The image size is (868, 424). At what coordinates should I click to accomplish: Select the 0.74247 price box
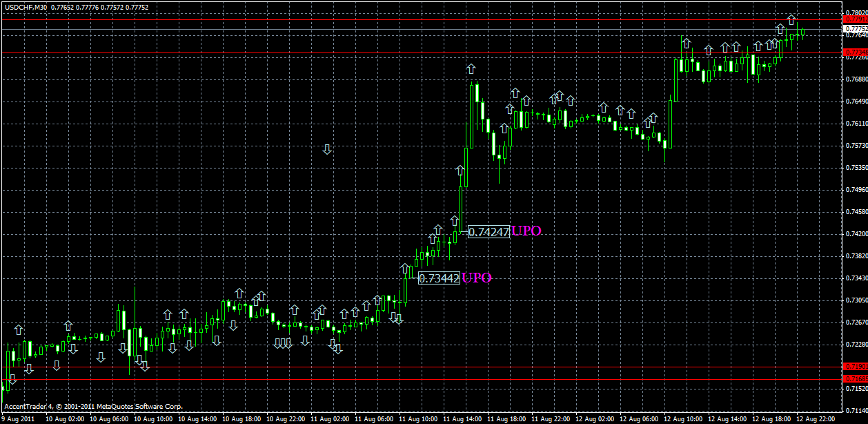[x=488, y=231]
